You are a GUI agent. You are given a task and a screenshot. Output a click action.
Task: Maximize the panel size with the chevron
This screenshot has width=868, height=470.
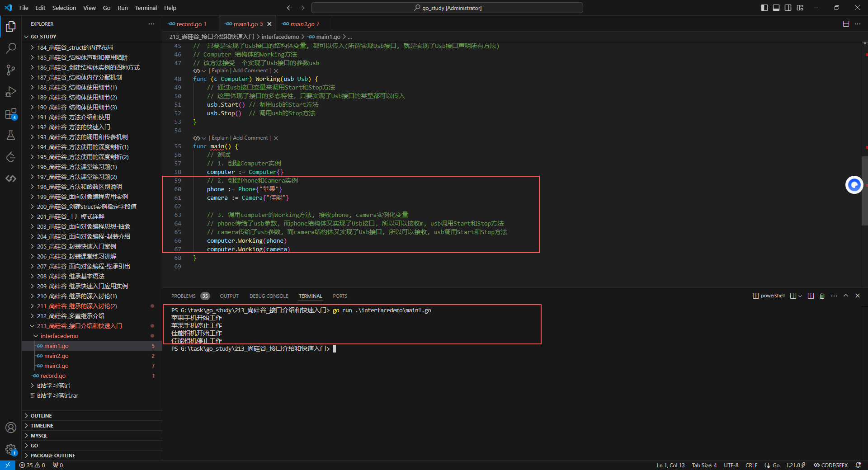846,296
